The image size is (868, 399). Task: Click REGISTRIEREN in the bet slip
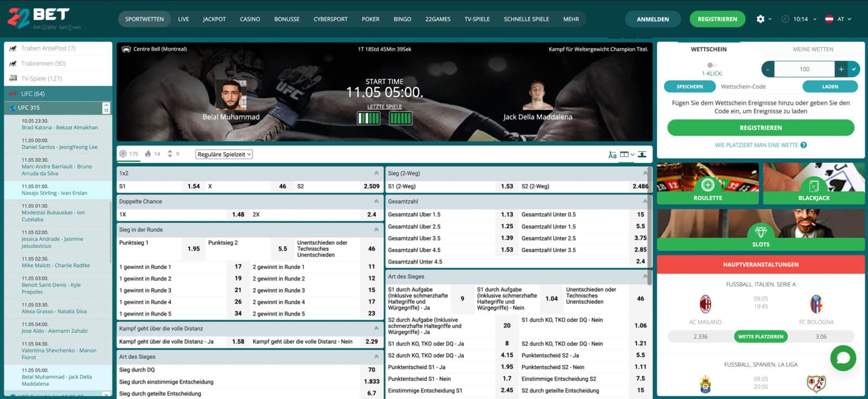point(761,128)
